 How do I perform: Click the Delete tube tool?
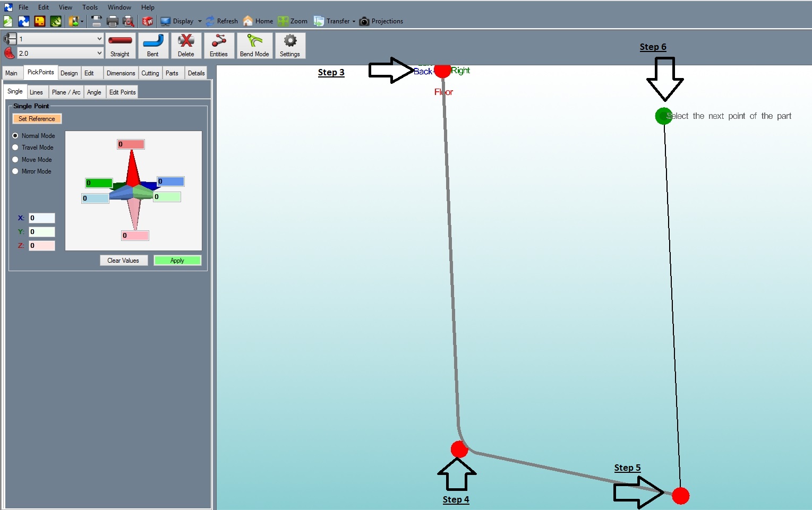[x=186, y=46]
